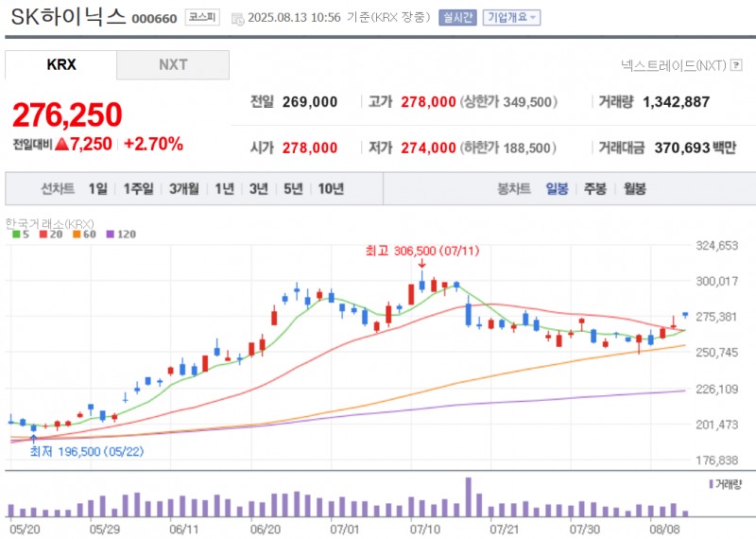Click the 봉차트 candle chart label
The image size is (756, 539).
point(514,189)
